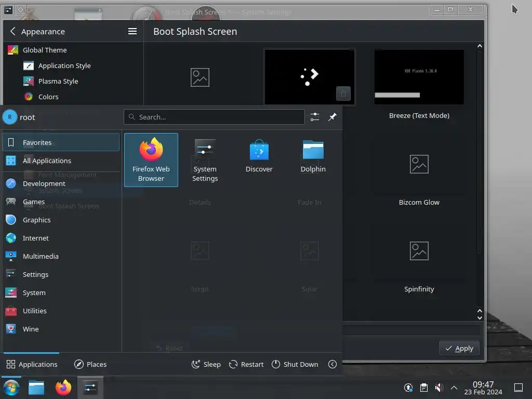Open updates tray icon
The height and width of the screenshot is (399, 532).
(408, 388)
